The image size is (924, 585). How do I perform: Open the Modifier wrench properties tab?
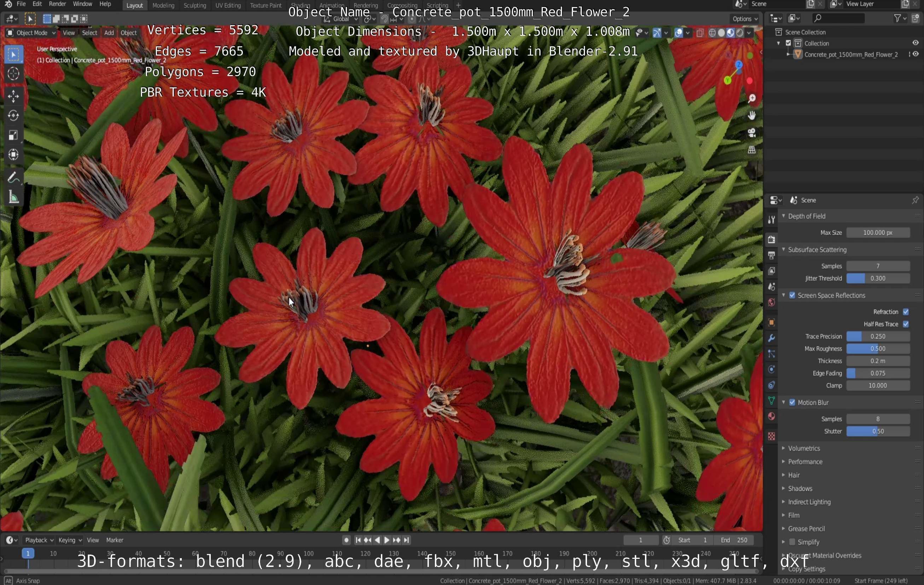point(771,338)
